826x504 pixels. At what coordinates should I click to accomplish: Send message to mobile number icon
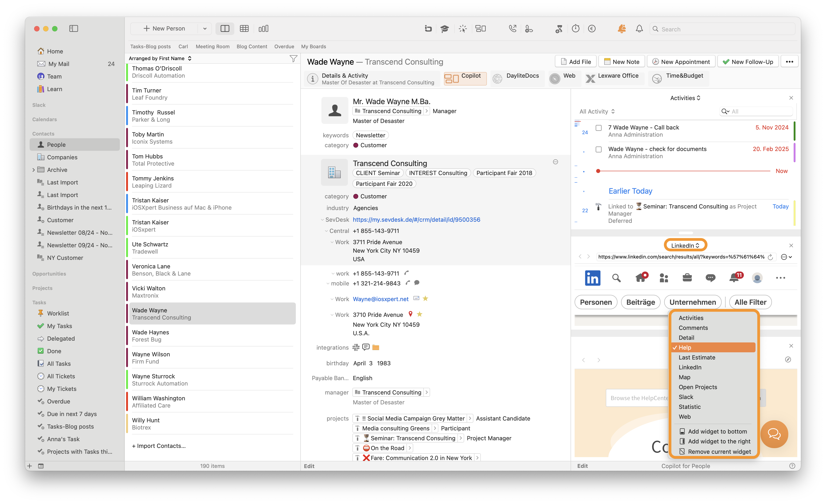click(416, 283)
